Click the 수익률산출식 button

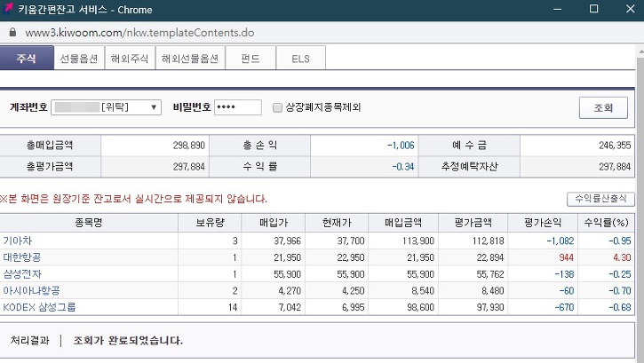tap(600, 199)
